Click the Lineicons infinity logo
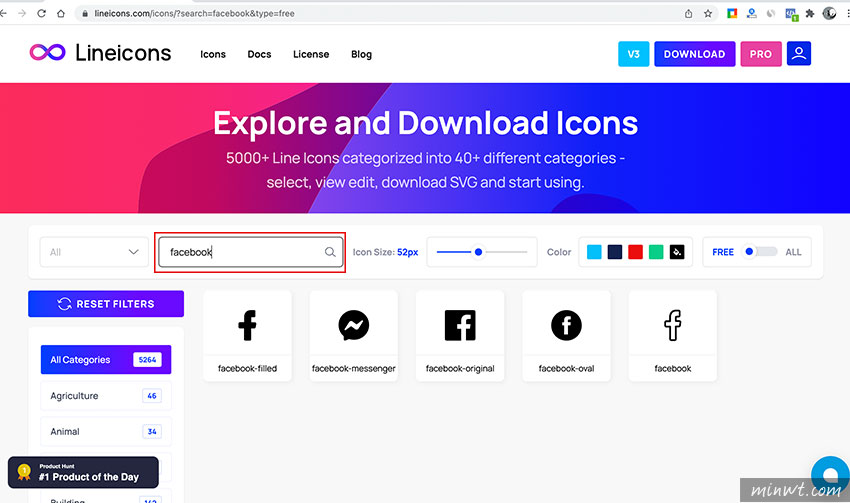Image resolution: width=850 pixels, height=503 pixels. click(48, 53)
